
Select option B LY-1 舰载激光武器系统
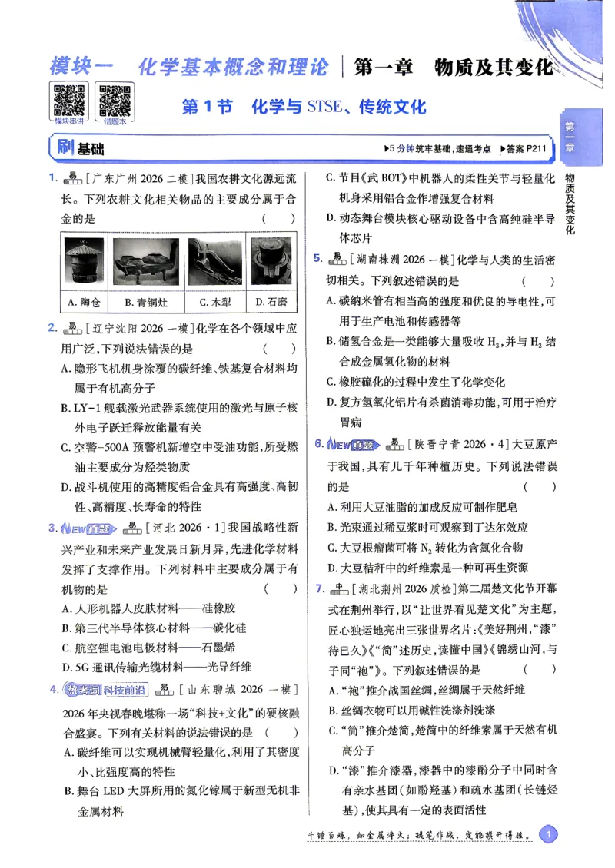[179, 418]
